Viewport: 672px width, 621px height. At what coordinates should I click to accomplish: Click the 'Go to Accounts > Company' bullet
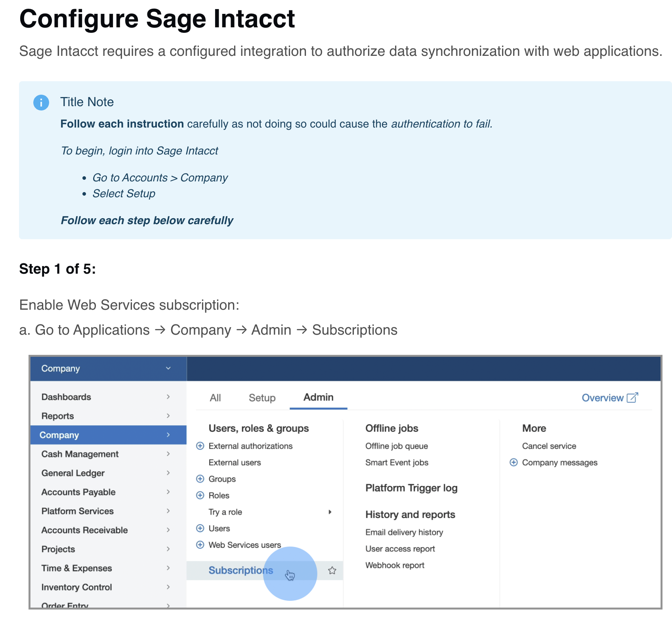[x=160, y=178]
